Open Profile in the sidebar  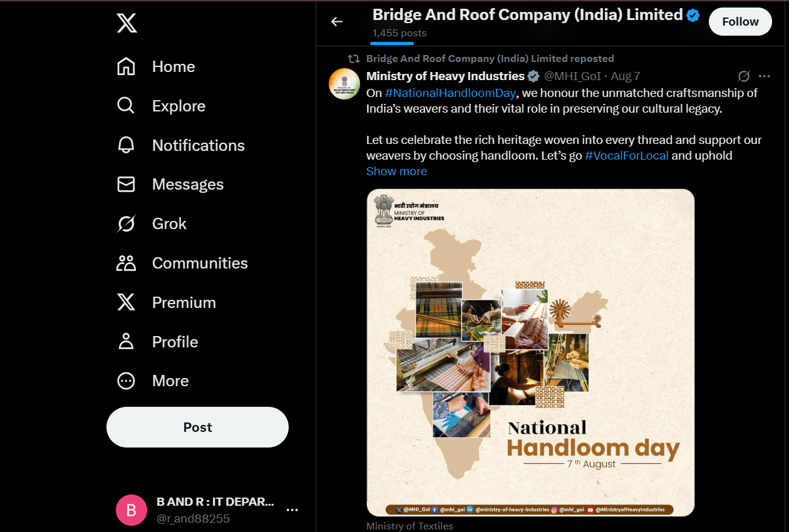point(158,342)
